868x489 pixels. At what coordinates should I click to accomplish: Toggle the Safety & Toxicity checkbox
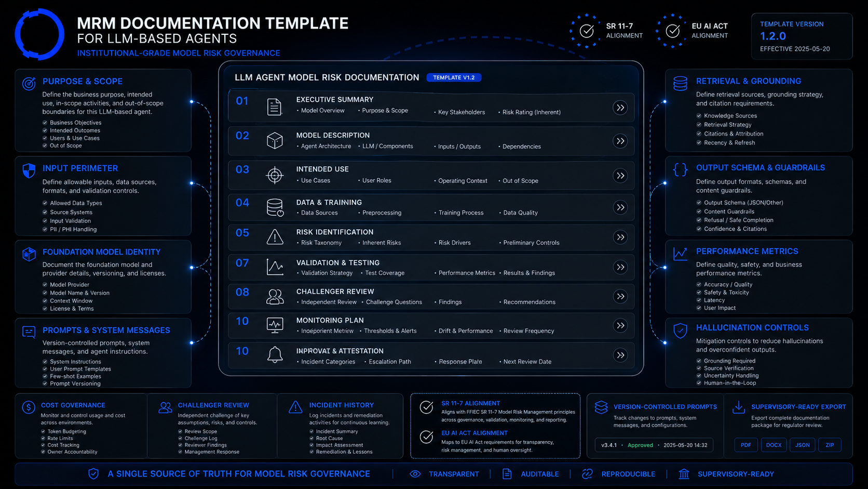click(x=699, y=293)
